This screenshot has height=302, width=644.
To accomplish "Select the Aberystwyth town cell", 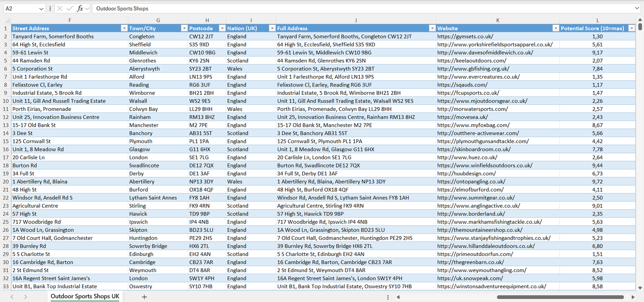I will pos(144,69).
